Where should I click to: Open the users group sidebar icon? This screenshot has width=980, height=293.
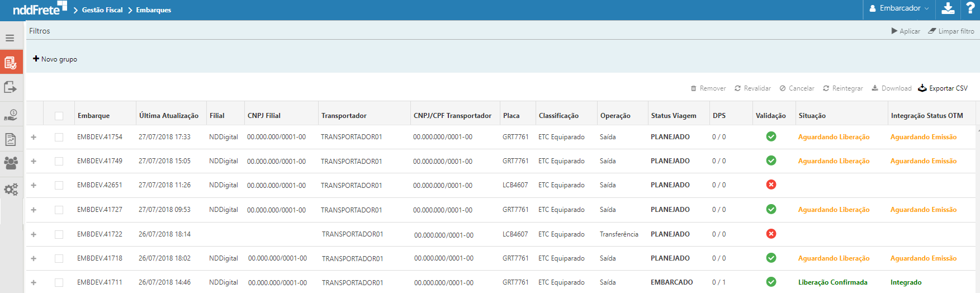(x=11, y=163)
